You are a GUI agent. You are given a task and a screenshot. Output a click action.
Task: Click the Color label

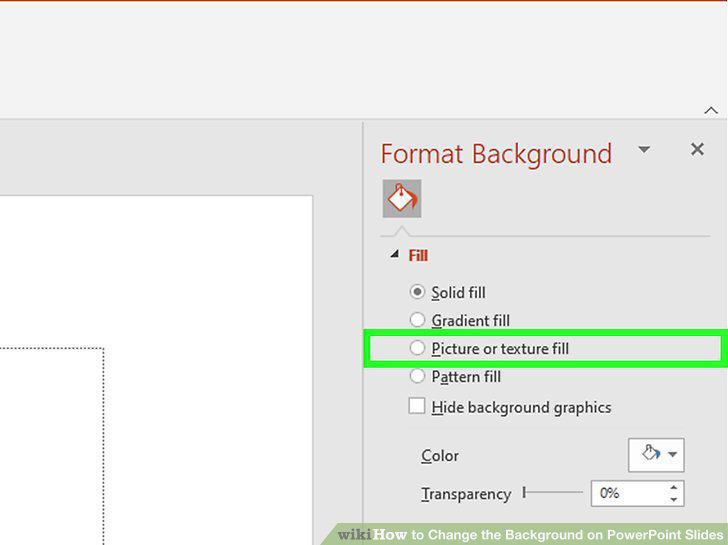click(440, 455)
